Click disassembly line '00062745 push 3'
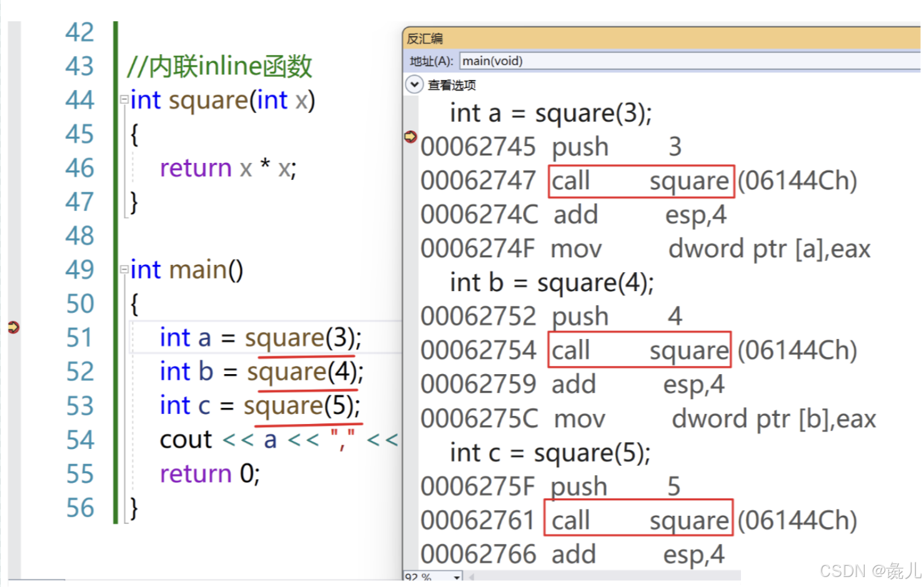Screen dimensions: 924x587 (x=551, y=147)
